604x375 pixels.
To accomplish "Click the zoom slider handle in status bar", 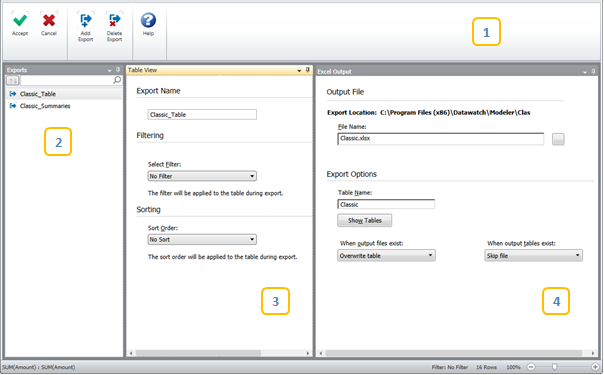I will coord(554,367).
